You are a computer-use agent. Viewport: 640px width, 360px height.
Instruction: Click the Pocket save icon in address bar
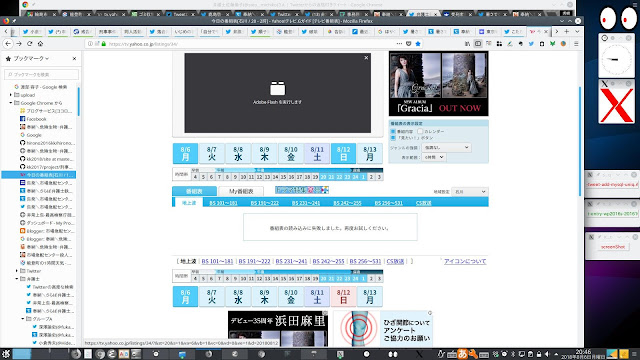[x=409, y=44]
